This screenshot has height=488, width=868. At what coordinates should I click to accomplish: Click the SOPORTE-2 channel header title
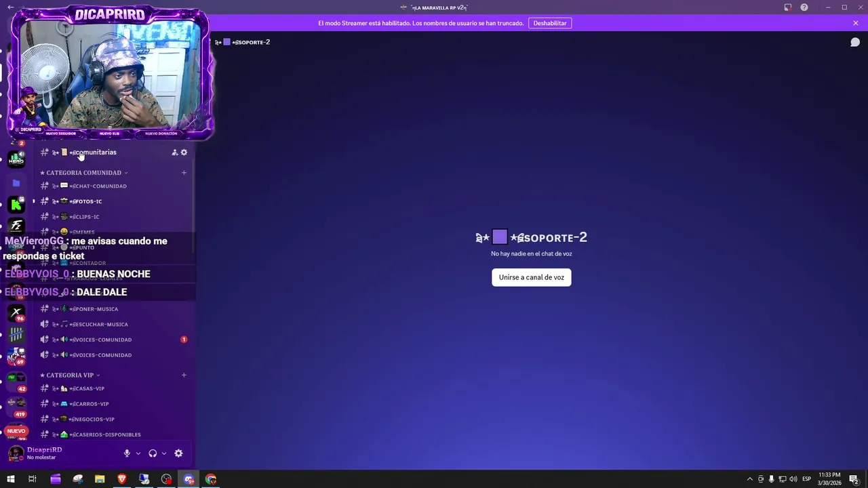pyautogui.click(x=243, y=42)
